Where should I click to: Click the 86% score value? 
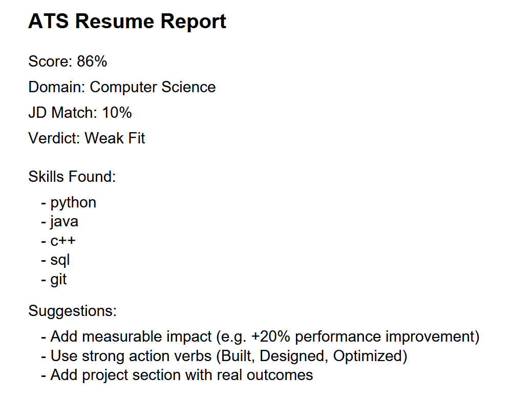[92, 61]
